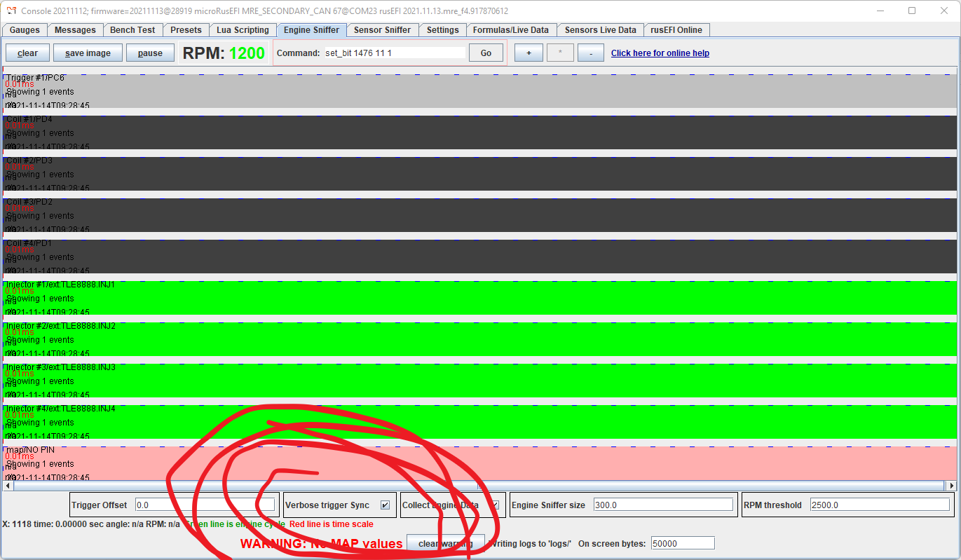Image resolution: width=961 pixels, height=560 pixels.
Task: Toggle the Collect Engine Data checkbox
Action: pyautogui.click(x=495, y=505)
